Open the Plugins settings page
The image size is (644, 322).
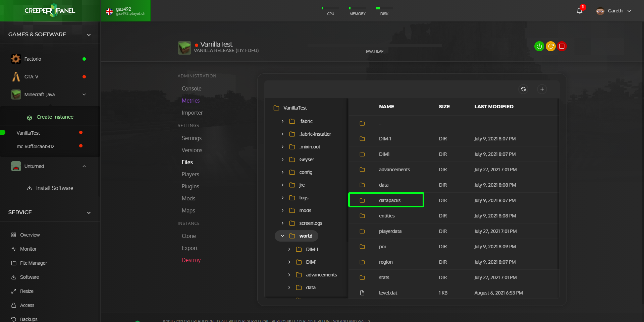[x=190, y=186]
